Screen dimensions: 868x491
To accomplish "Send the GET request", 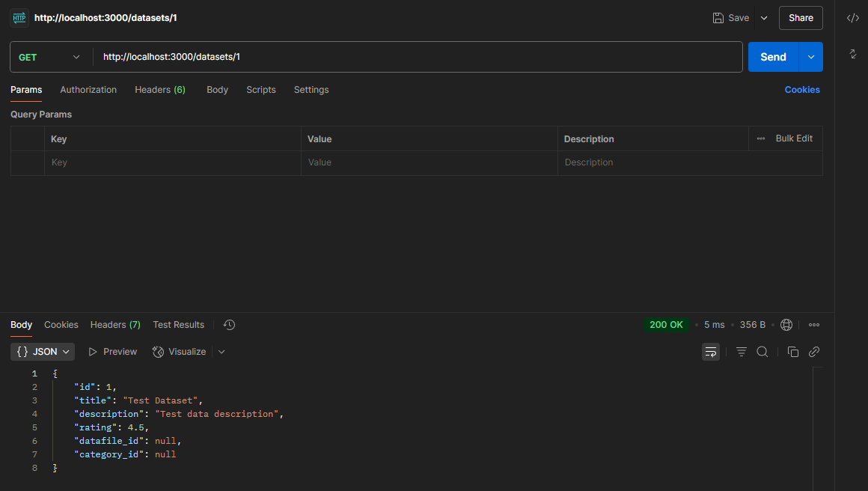I will click(x=773, y=57).
